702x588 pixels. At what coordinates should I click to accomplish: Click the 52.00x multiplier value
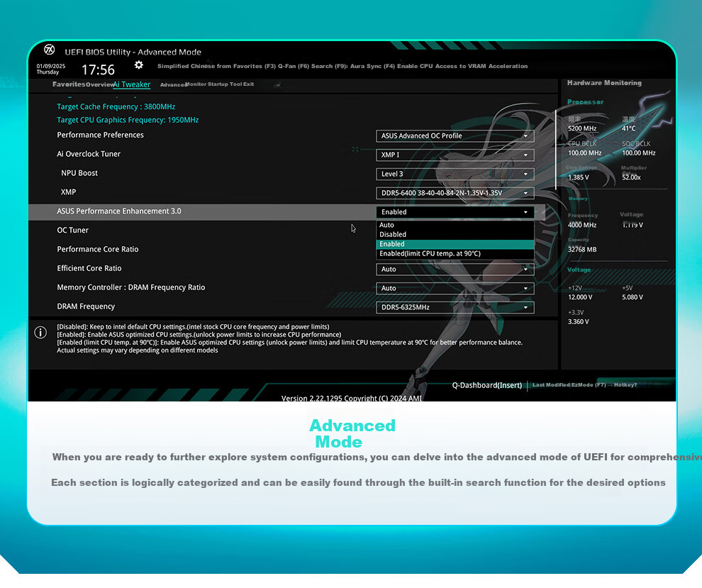pos(631,177)
